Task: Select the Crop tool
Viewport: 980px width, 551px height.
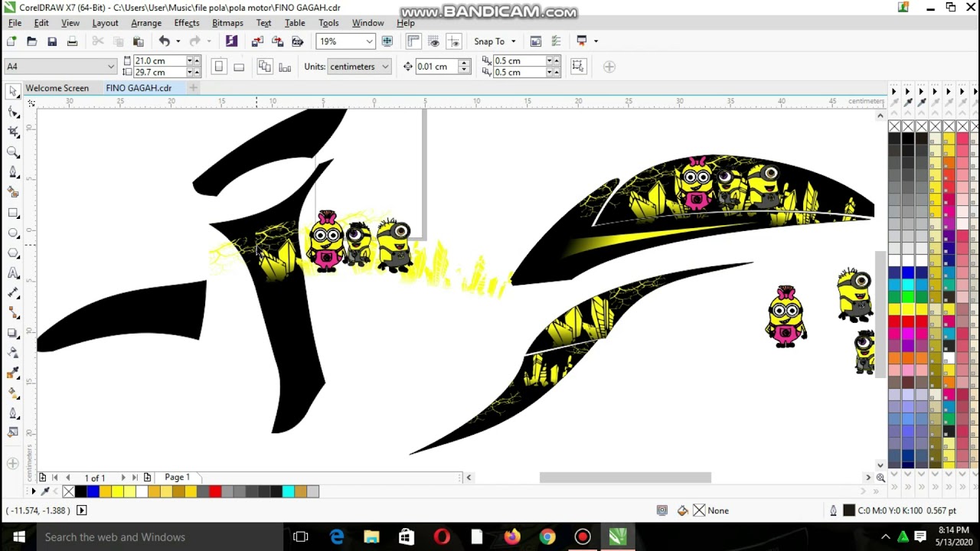Action: click(x=13, y=132)
